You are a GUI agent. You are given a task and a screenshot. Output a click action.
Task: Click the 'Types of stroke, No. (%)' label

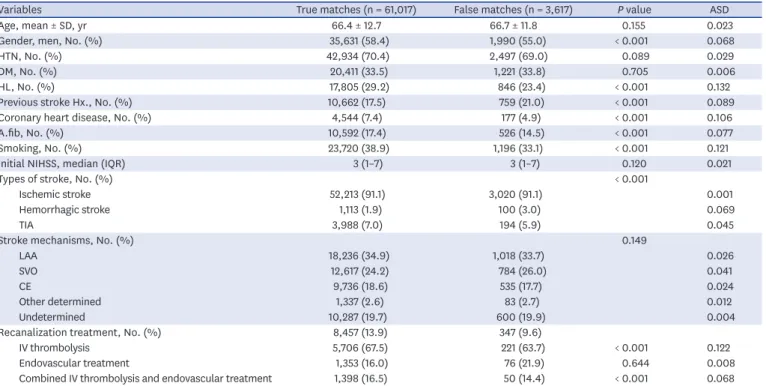(56, 179)
